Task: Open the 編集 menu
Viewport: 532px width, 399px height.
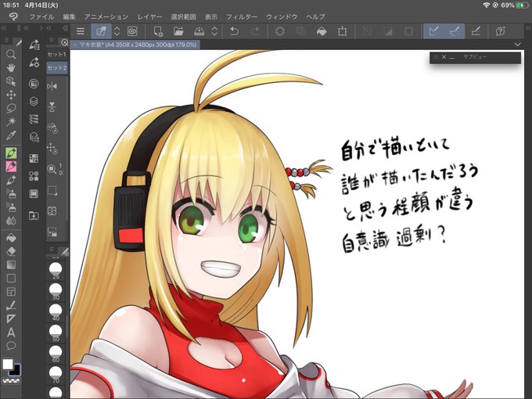Action: 69,16
